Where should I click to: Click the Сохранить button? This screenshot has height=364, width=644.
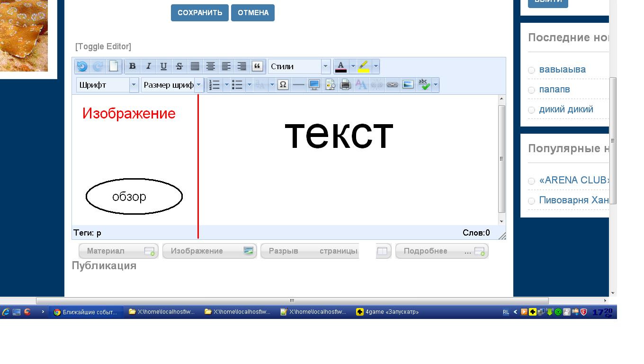(200, 13)
